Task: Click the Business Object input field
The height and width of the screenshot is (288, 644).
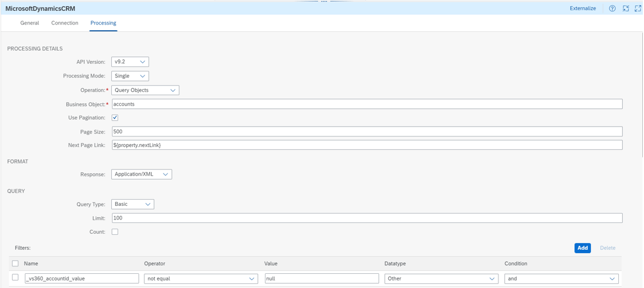Action: (367, 104)
